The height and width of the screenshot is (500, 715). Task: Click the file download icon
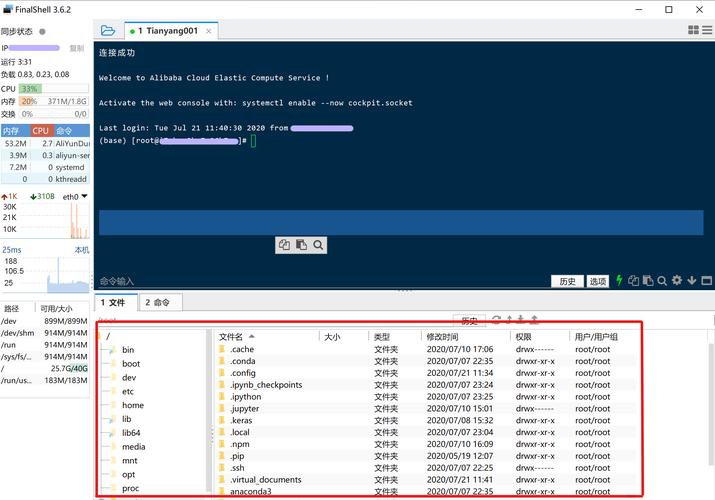(521, 320)
